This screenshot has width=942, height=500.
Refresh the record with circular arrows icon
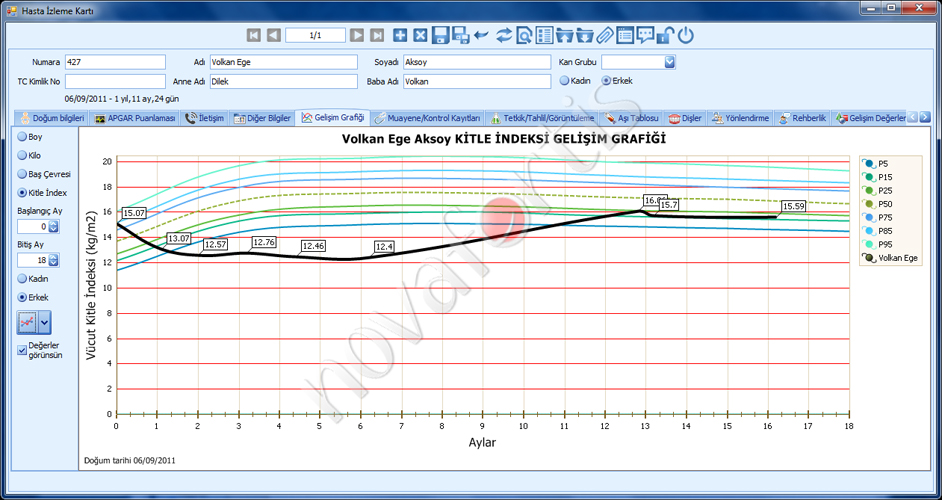pos(503,35)
